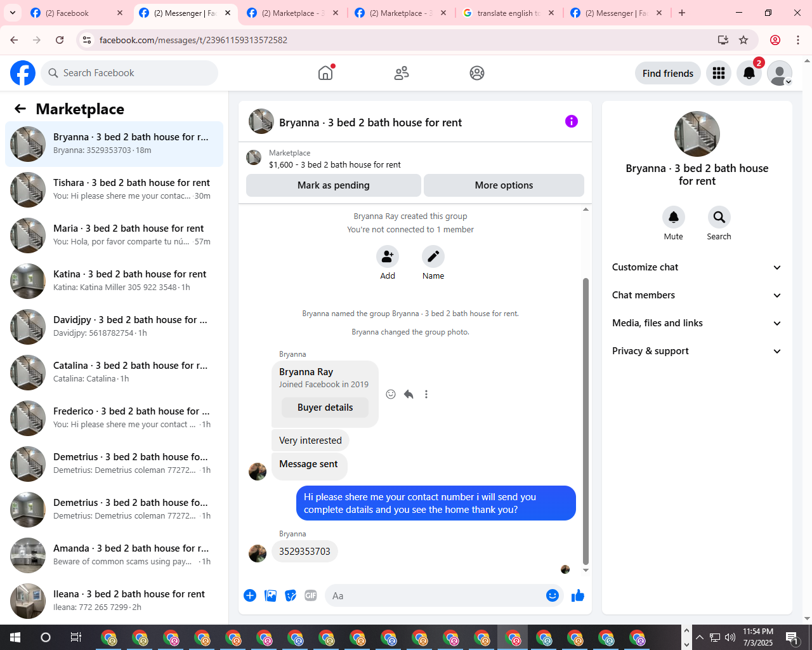812x650 pixels.
Task: Click More options button
Action: pos(504,185)
